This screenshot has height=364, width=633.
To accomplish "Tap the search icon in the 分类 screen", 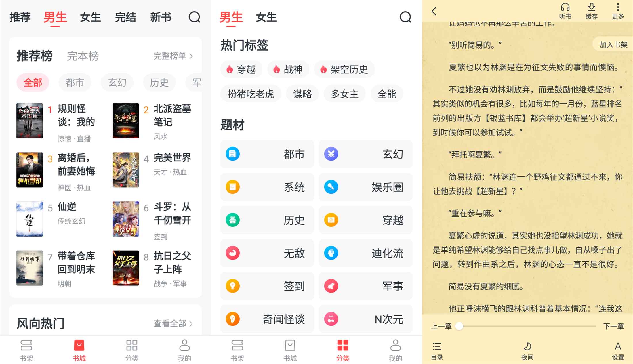I will (405, 17).
